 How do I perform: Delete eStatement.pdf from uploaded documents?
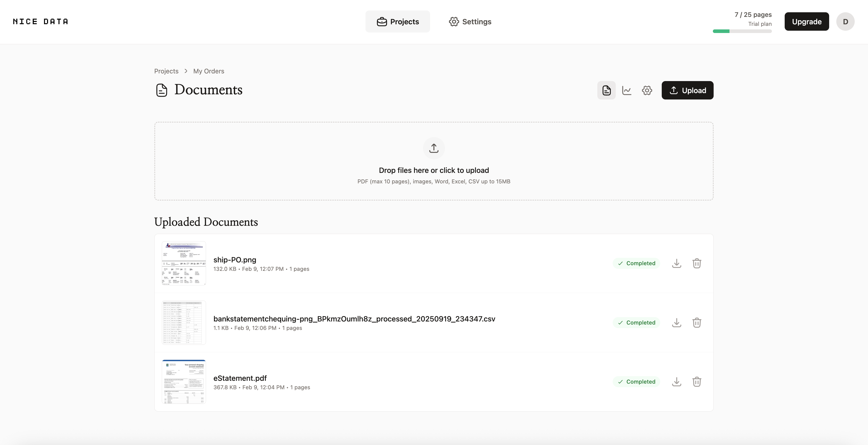696,382
